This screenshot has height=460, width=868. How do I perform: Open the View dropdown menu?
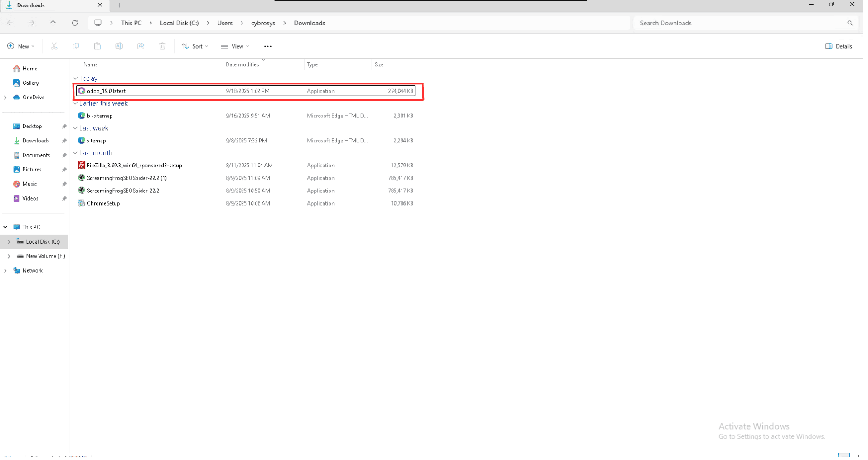point(236,46)
